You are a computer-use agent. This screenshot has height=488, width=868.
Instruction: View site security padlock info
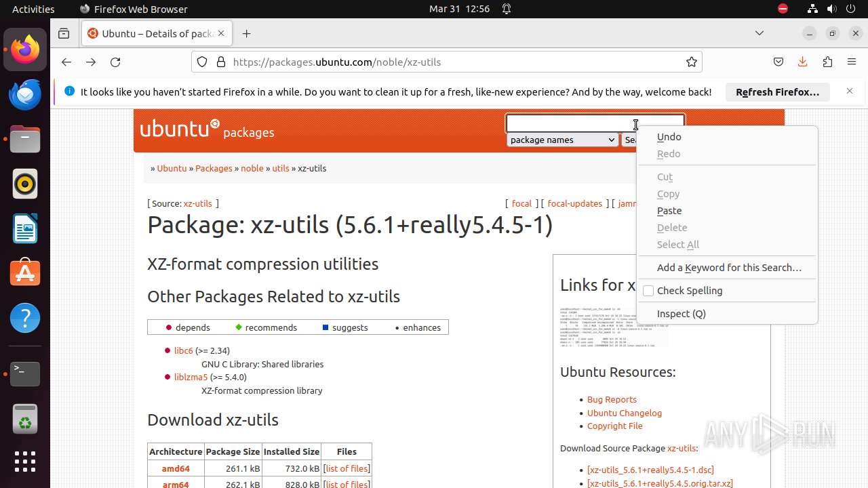(x=220, y=62)
